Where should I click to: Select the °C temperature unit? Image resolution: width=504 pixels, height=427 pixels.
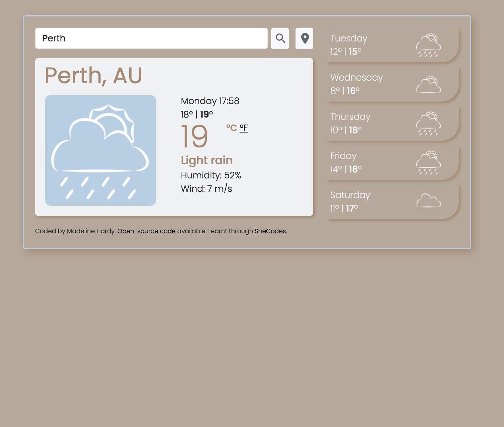click(x=232, y=128)
